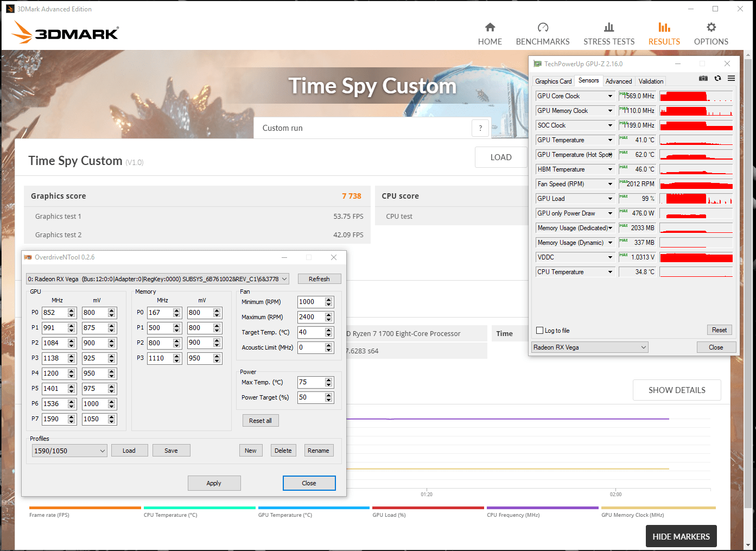Screen dimensions: 756x551
Task: Click CPU Frequency legend color bar
Action: coord(543,508)
